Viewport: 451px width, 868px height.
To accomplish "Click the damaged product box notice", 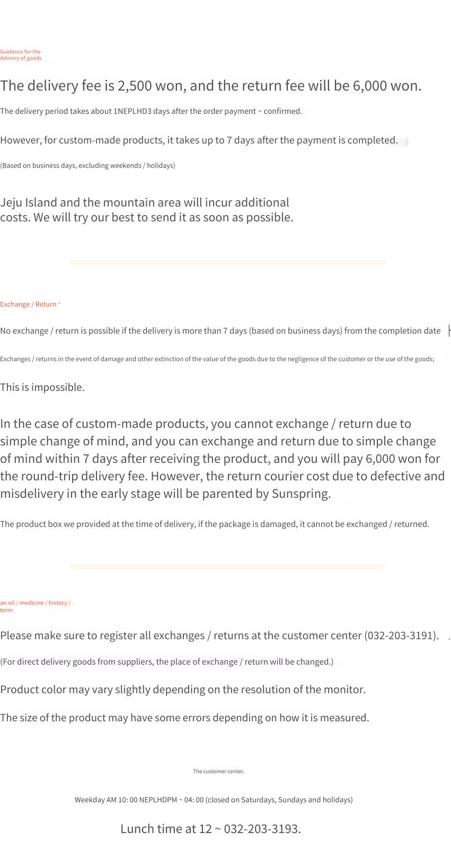I will (215, 524).
